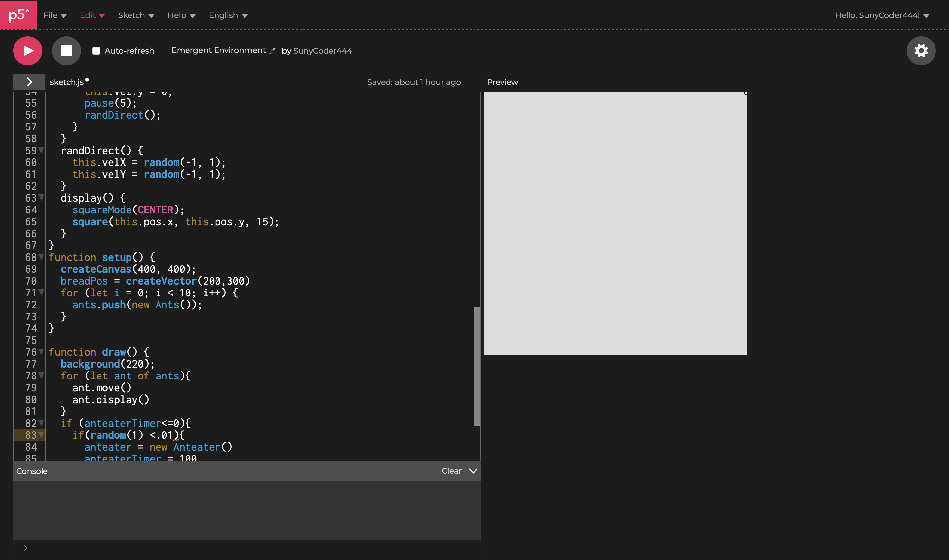The width and height of the screenshot is (949, 560).
Task: Click pencil icon to rename sketch
Action: pyautogui.click(x=273, y=51)
